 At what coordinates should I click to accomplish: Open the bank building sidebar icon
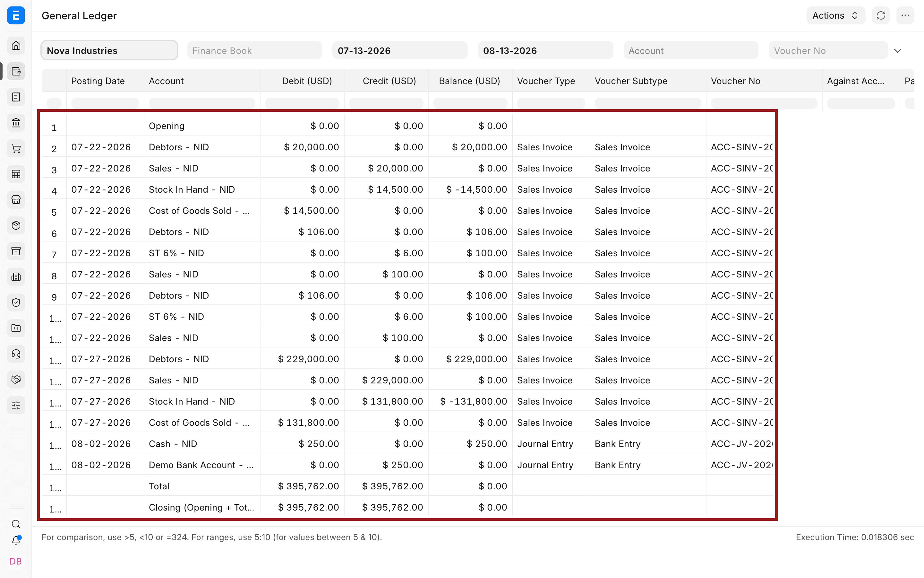pos(16,123)
